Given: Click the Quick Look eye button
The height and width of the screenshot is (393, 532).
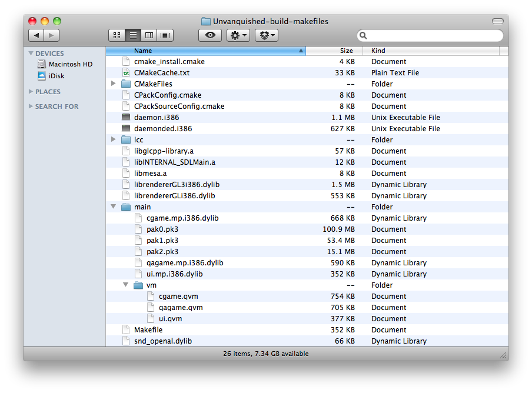Looking at the screenshot, I should (x=210, y=36).
